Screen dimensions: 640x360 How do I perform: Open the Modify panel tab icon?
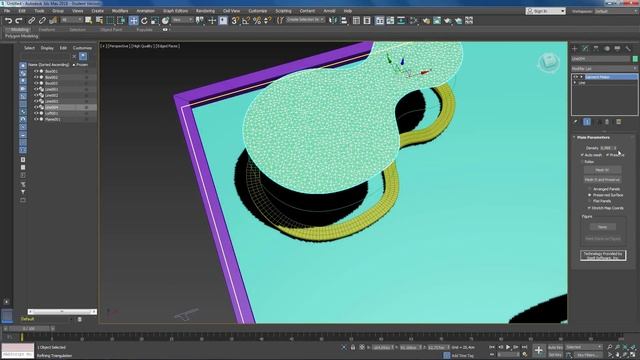click(585, 49)
